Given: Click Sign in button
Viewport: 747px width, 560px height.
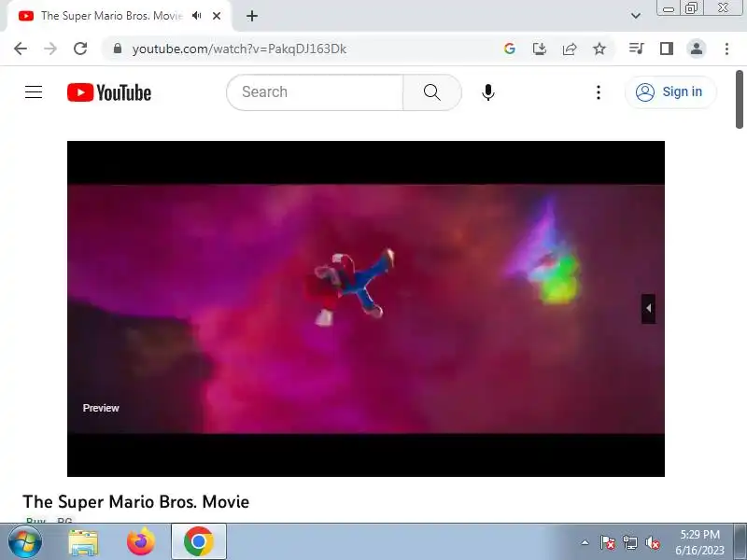Looking at the screenshot, I should tap(670, 91).
